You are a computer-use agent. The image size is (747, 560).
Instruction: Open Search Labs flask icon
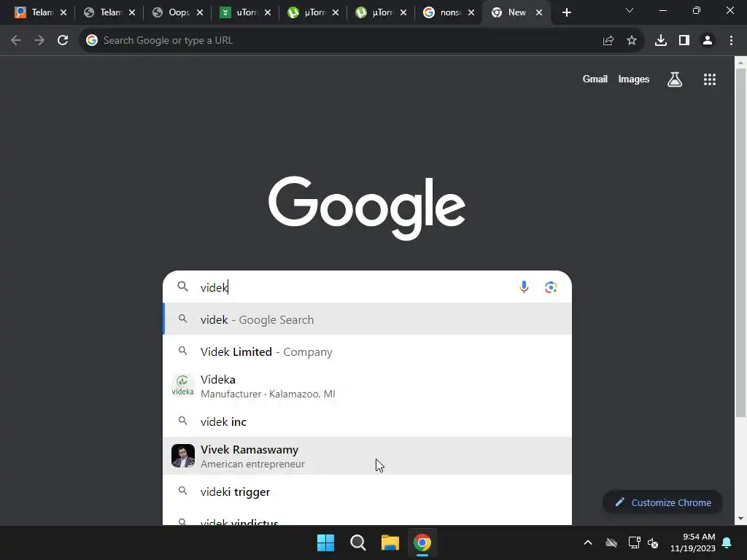[x=675, y=79]
